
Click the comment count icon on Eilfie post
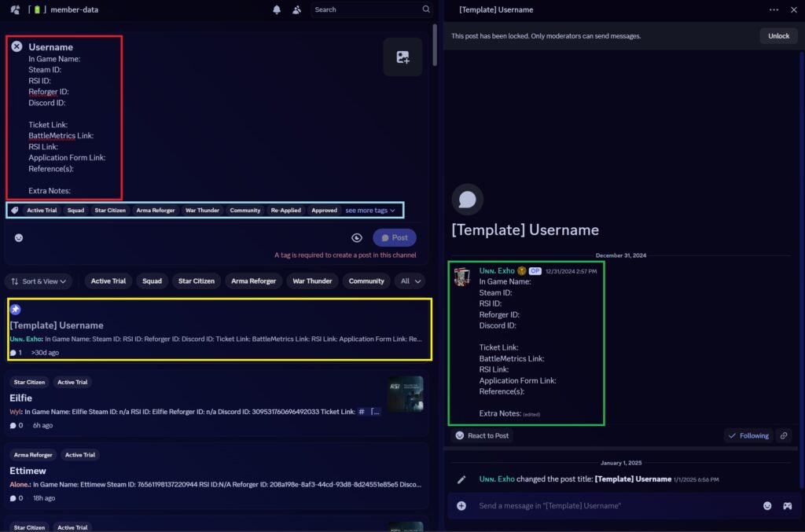tap(13, 425)
